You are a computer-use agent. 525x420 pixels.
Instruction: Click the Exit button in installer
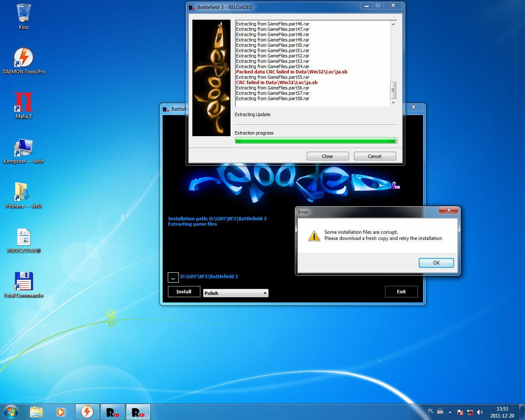(401, 292)
